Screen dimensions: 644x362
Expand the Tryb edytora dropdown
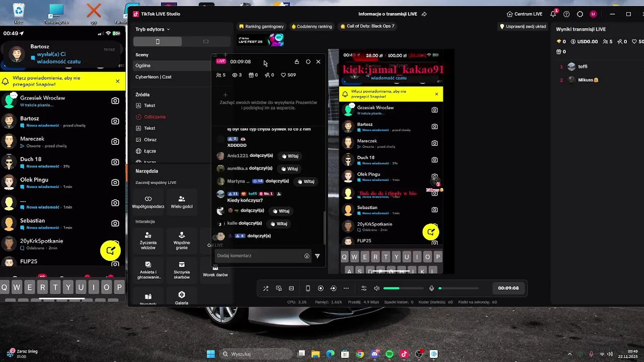[x=153, y=29]
